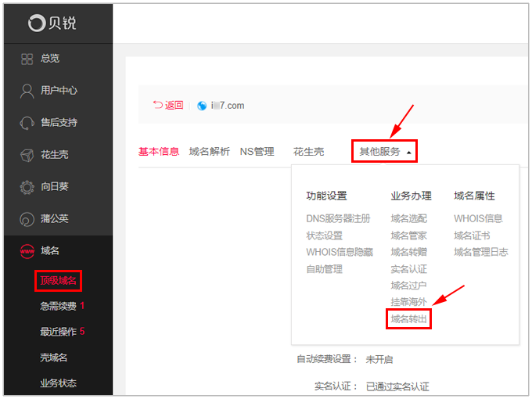Click the 向日葵 sunflower icon

click(x=27, y=187)
